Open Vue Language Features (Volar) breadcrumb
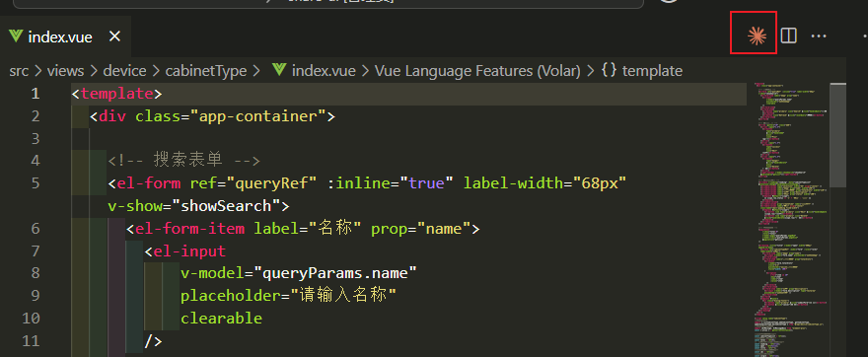The width and height of the screenshot is (868, 357). tap(477, 71)
